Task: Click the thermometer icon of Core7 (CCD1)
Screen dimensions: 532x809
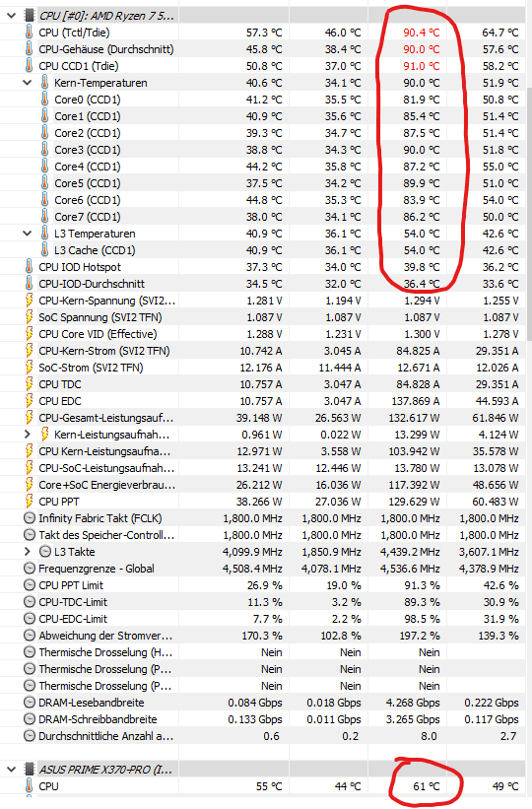Action: pos(44,217)
